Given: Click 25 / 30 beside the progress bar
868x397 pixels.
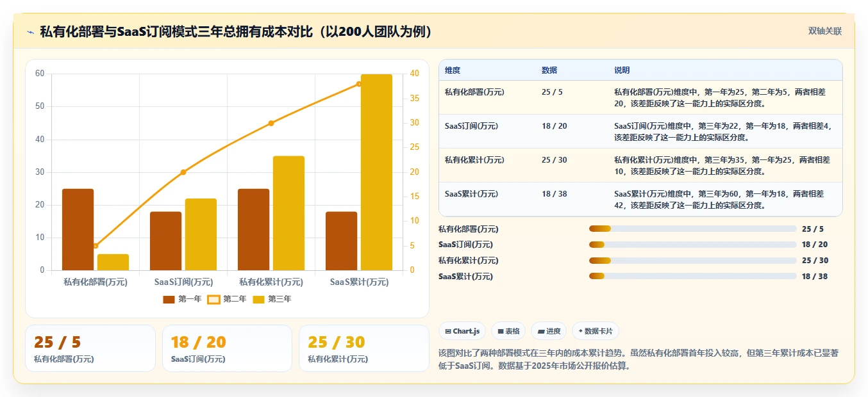Looking at the screenshot, I should point(815,261).
